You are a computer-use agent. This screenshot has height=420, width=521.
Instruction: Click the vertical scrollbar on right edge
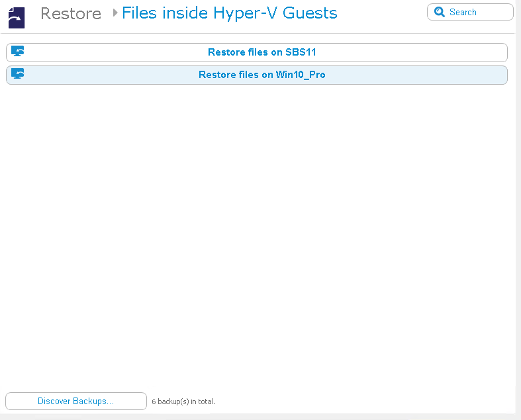518,198
